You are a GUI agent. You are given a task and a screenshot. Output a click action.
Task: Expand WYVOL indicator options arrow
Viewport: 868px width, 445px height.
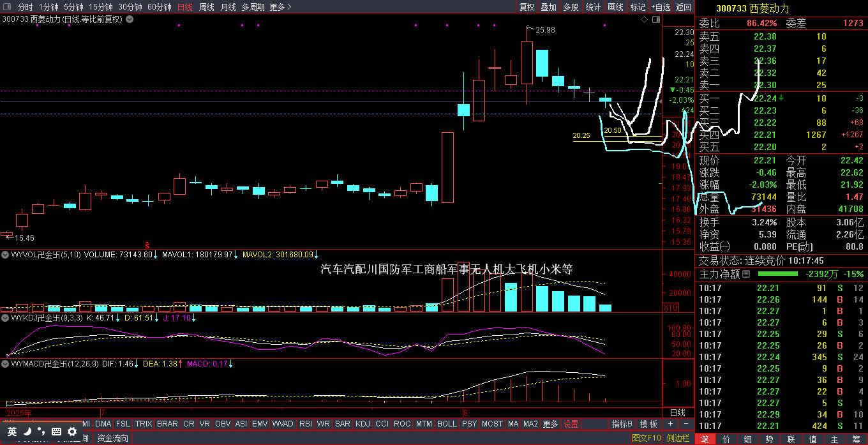4,254
